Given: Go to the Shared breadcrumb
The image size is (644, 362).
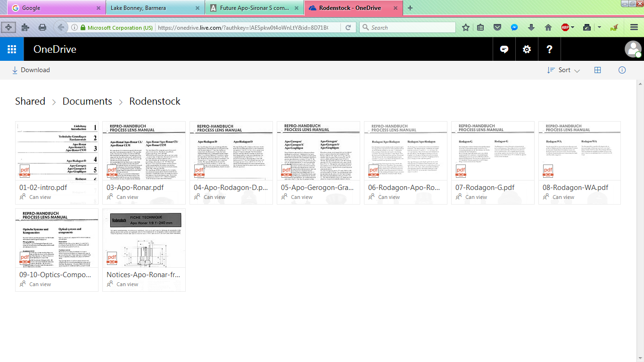Looking at the screenshot, I should (x=30, y=101).
